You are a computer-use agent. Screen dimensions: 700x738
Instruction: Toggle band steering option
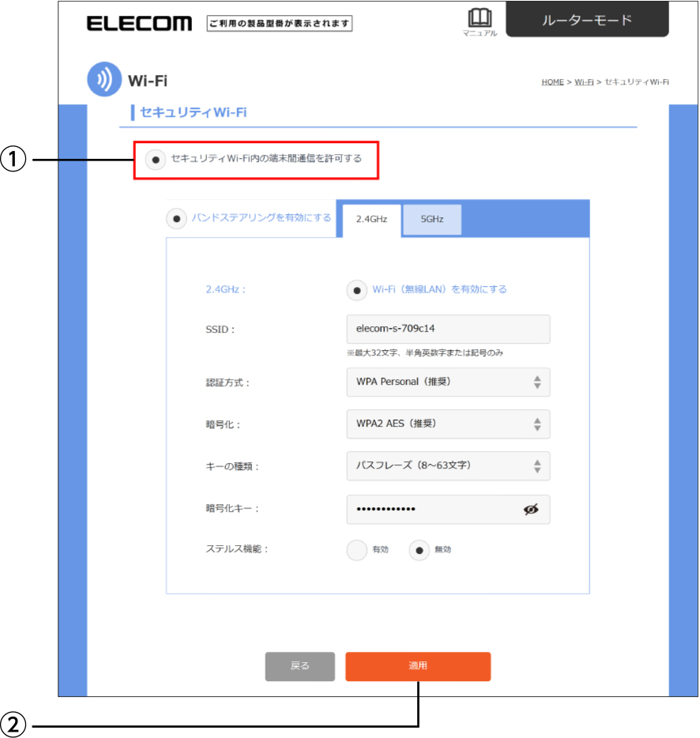pyautogui.click(x=176, y=219)
